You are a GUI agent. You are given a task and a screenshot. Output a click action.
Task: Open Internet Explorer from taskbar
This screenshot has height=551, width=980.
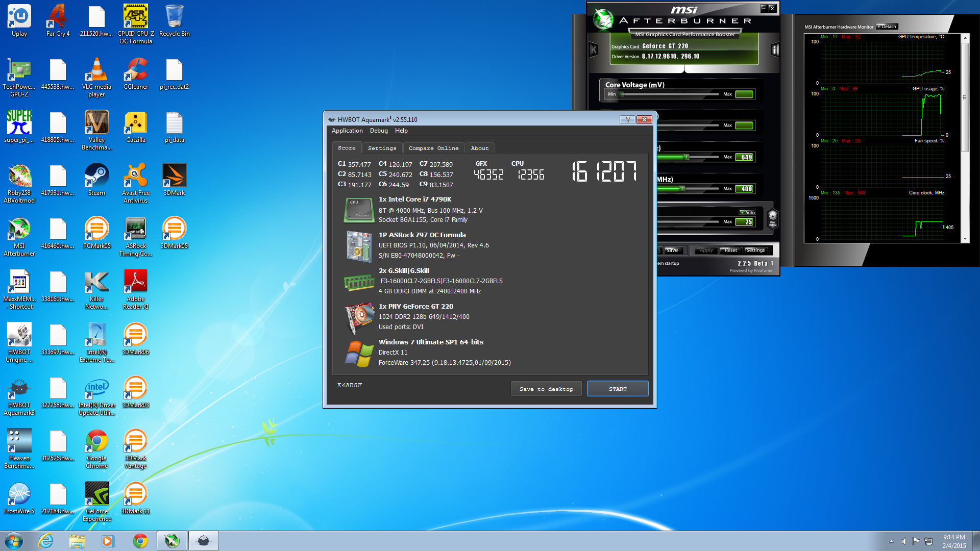46,541
